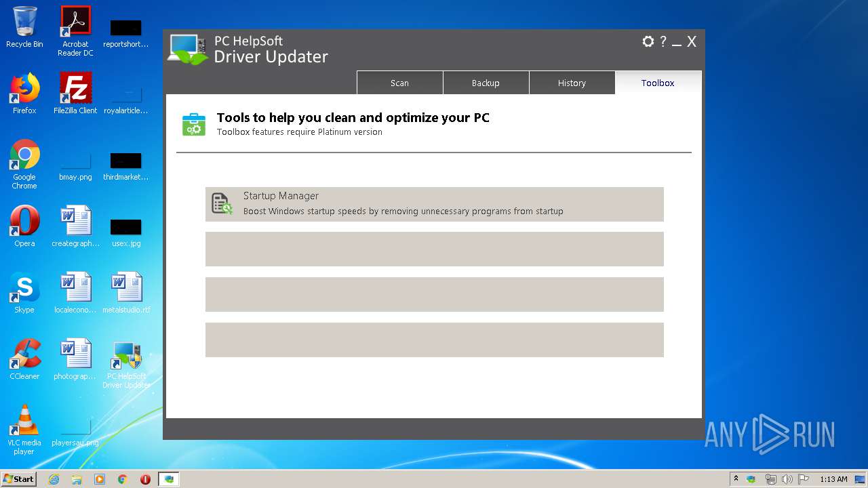Select the fourth empty toolbox row
This screenshot has width=868, height=488.
[x=435, y=340]
